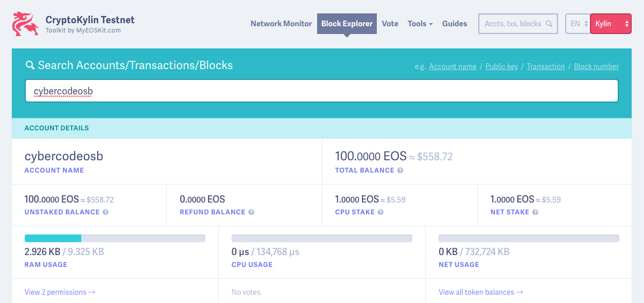Click the cybercodeosb search input field
Screen dimensions: 644x303
pos(322,91)
